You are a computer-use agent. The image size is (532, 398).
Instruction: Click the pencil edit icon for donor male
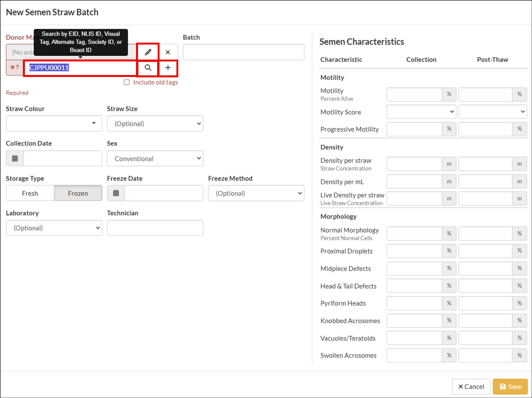tap(148, 52)
